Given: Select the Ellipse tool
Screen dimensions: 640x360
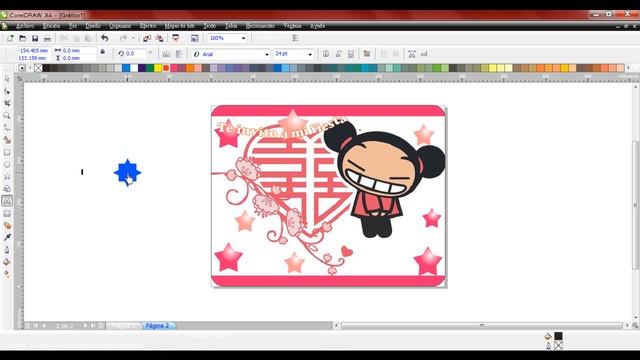Looking at the screenshot, I should (x=7, y=164).
